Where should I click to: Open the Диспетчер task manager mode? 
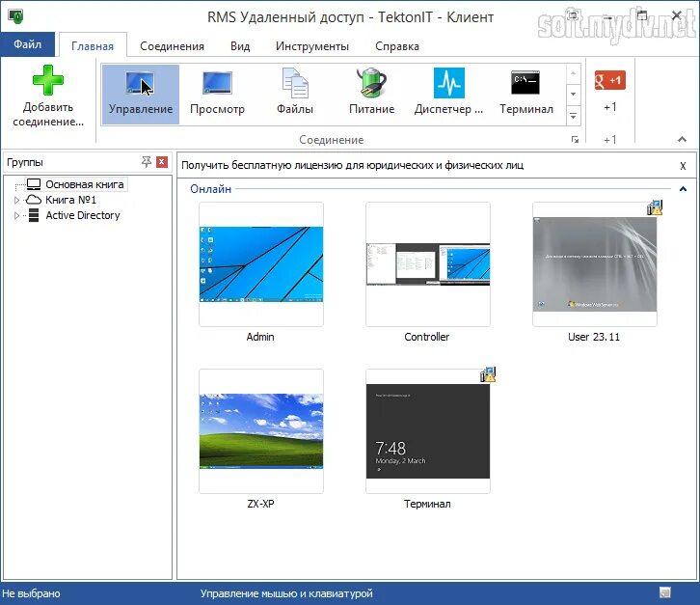tap(448, 83)
